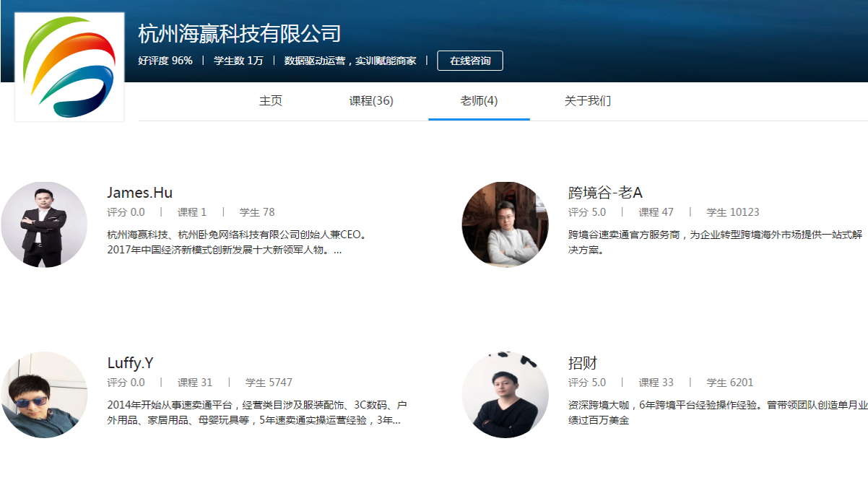
Task: Click 跨境谷-老A's 课程 47 count
Action: [x=656, y=212]
